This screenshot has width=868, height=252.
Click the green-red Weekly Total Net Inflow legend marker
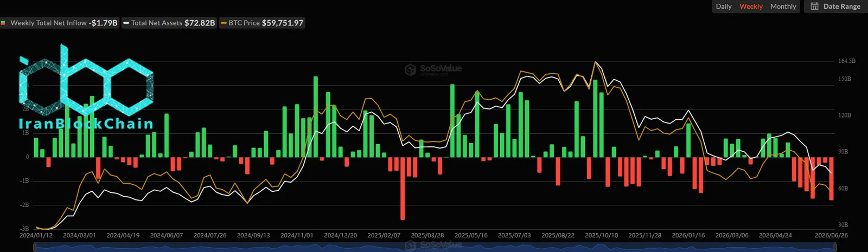pyautogui.click(x=3, y=23)
